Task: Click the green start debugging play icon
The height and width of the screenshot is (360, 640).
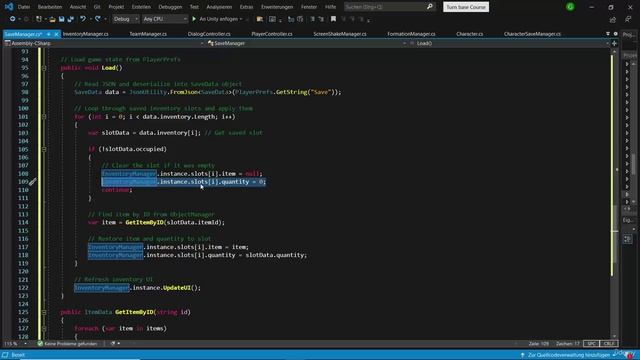Action: coord(194,19)
